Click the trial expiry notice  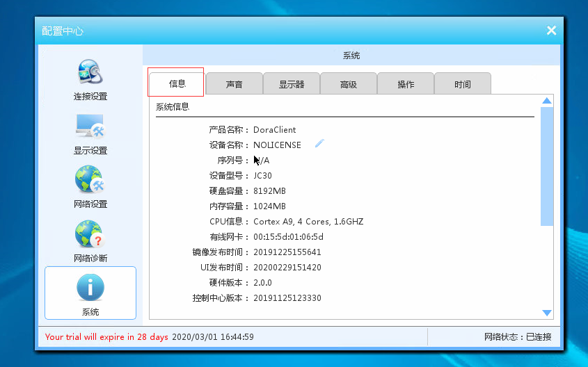pos(106,337)
